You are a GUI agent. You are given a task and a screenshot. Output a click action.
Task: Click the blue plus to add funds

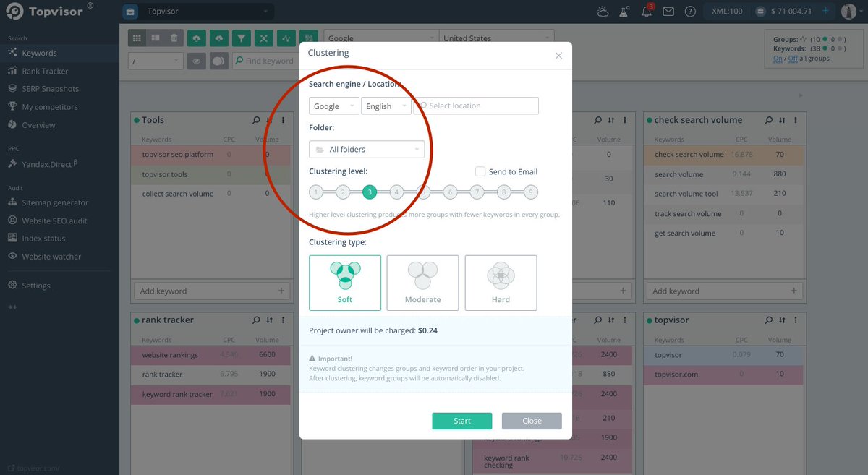tap(825, 11)
